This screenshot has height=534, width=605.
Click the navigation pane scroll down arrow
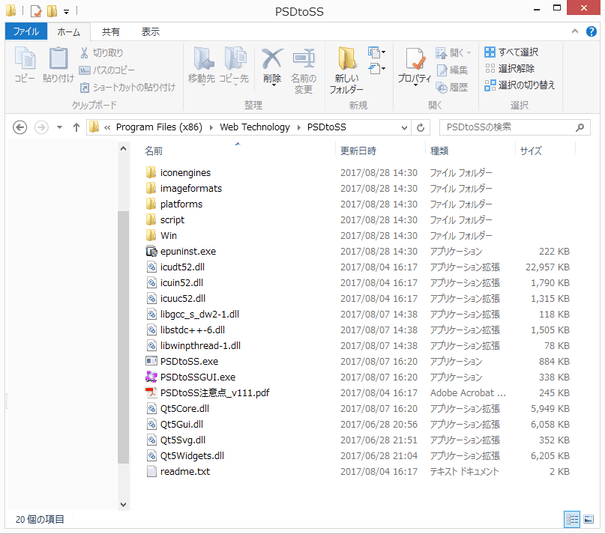pyautogui.click(x=123, y=504)
